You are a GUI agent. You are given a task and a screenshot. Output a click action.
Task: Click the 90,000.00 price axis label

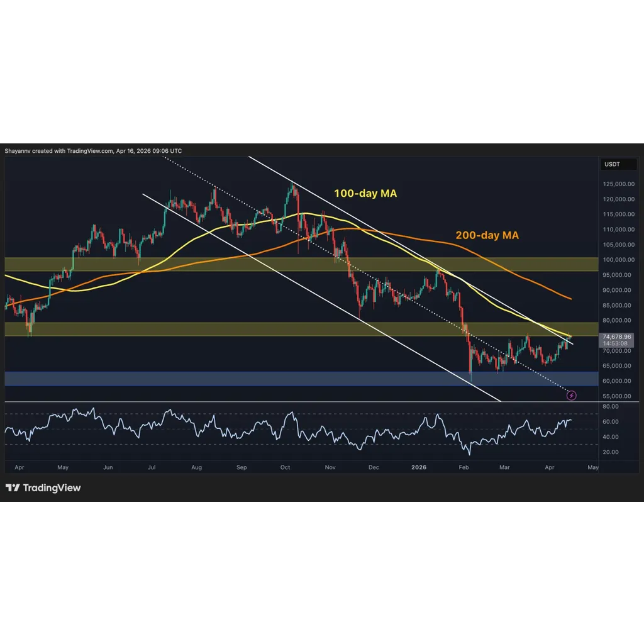tap(616, 291)
